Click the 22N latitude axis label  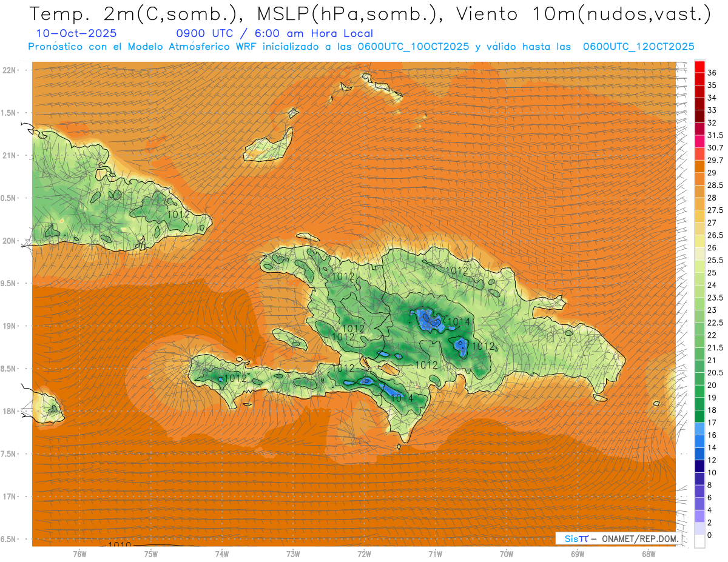pos(11,70)
